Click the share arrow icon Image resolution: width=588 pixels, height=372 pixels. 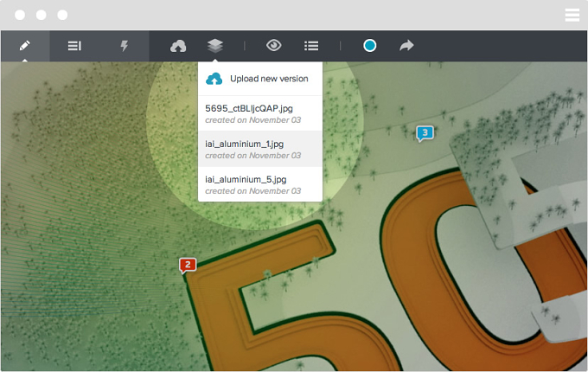(406, 45)
